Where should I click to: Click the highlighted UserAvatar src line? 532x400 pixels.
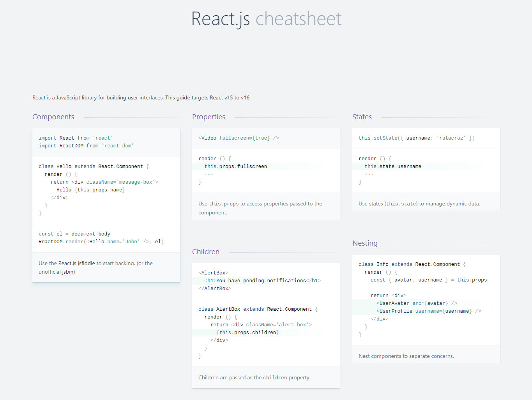coord(417,303)
